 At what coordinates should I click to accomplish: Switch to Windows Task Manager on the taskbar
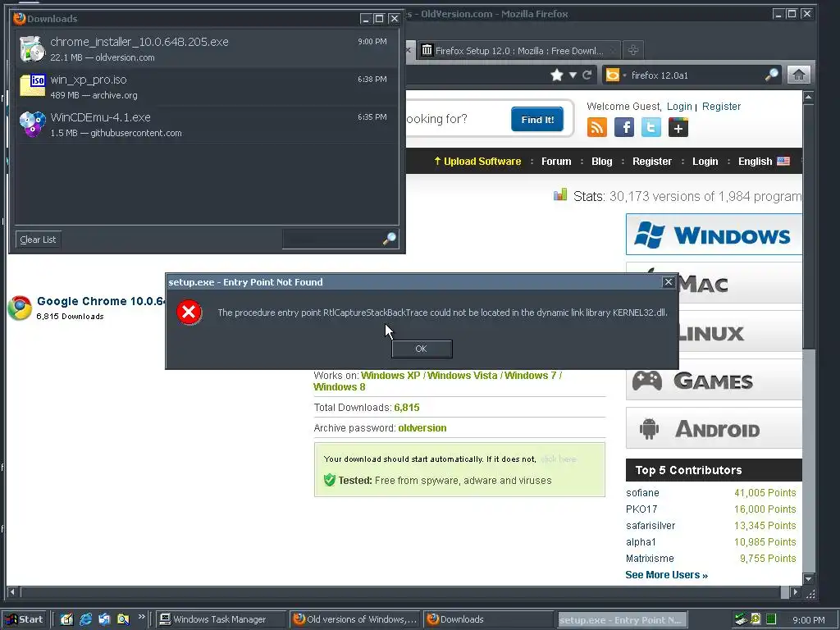click(220, 619)
